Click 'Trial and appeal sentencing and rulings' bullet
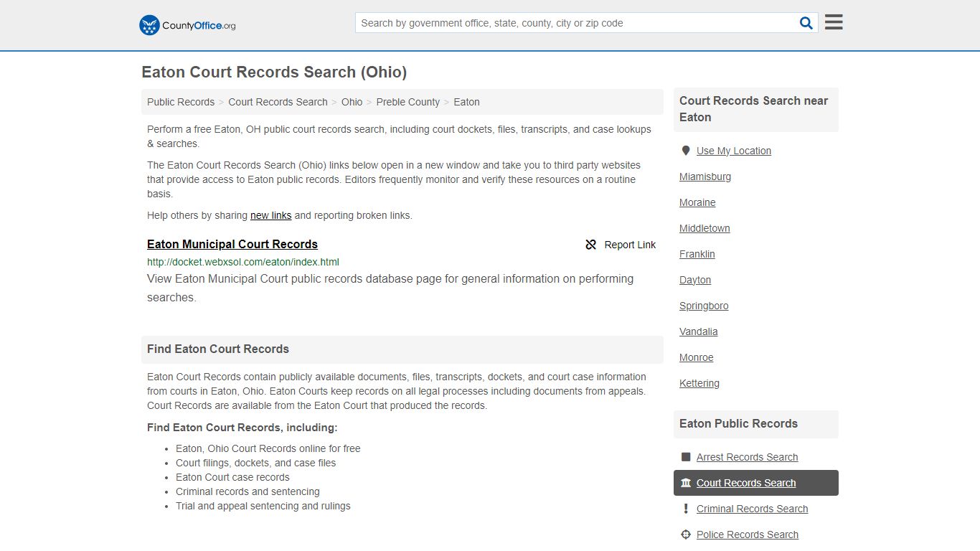Viewport: 980px width, 551px height. pyautogui.click(x=263, y=506)
